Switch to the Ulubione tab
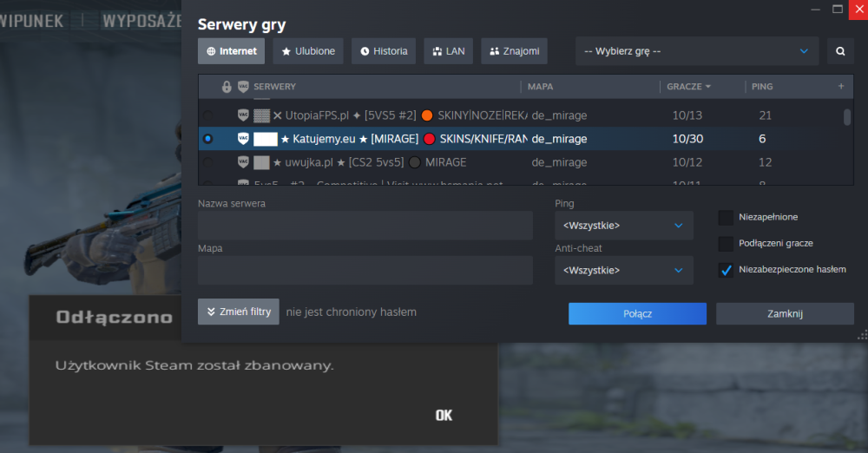The width and height of the screenshot is (868, 453). pos(308,51)
